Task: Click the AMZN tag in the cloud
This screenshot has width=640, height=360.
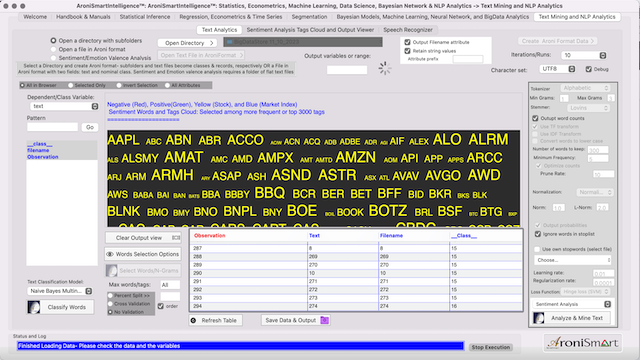Action: point(356,158)
